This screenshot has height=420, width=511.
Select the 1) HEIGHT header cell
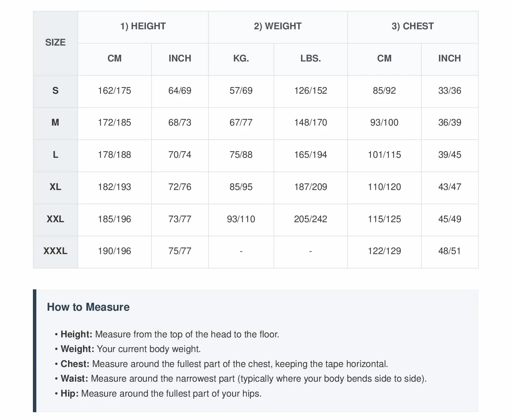click(143, 27)
